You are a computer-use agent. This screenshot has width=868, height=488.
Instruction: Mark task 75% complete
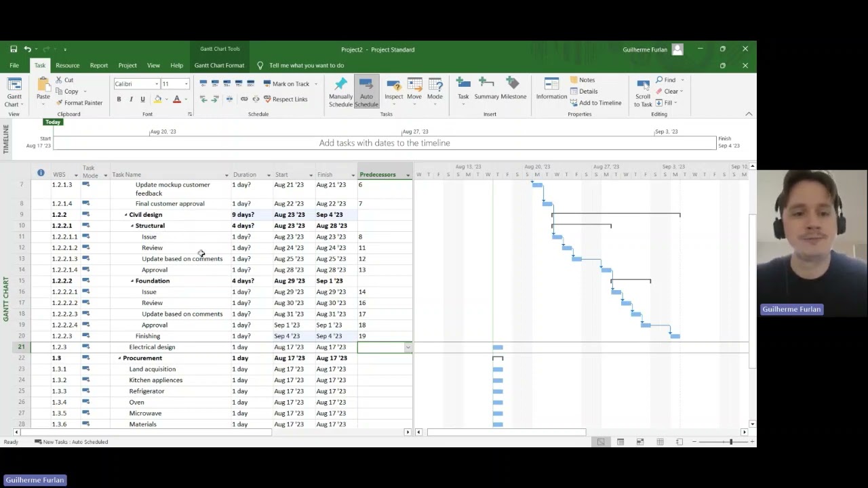[x=239, y=83]
